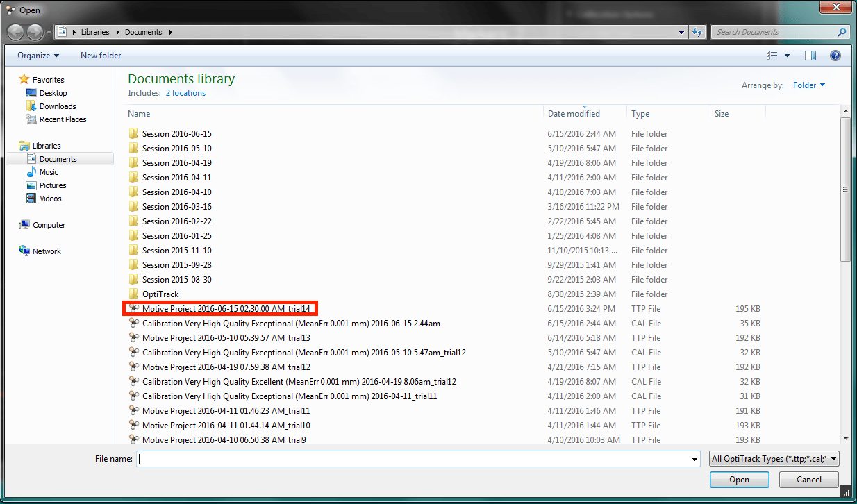Select Desktop icon under Favorites
The height and width of the screenshot is (504, 857).
point(31,93)
